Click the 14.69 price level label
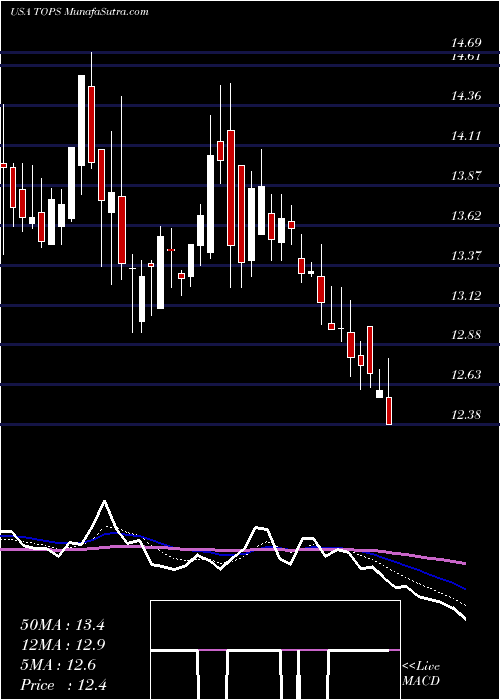Image resolution: width=500 pixels, height=700 pixels. (x=466, y=43)
